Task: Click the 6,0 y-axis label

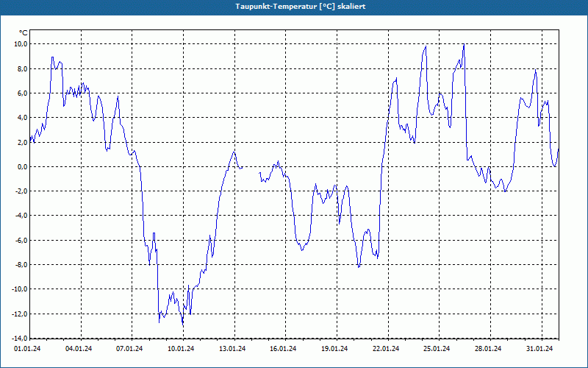Action: pyautogui.click(x=23, y=93)
